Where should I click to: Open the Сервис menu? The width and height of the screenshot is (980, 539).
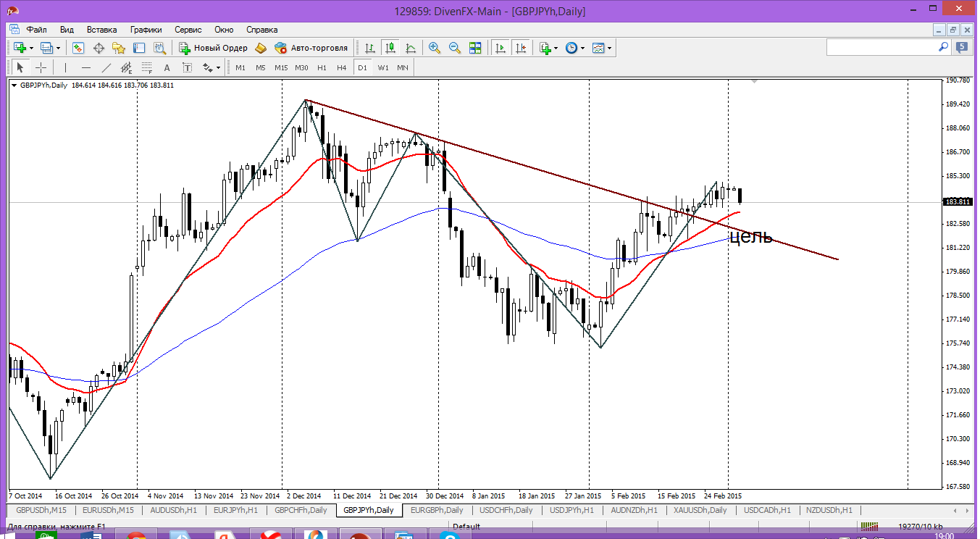tap(188, 30)
